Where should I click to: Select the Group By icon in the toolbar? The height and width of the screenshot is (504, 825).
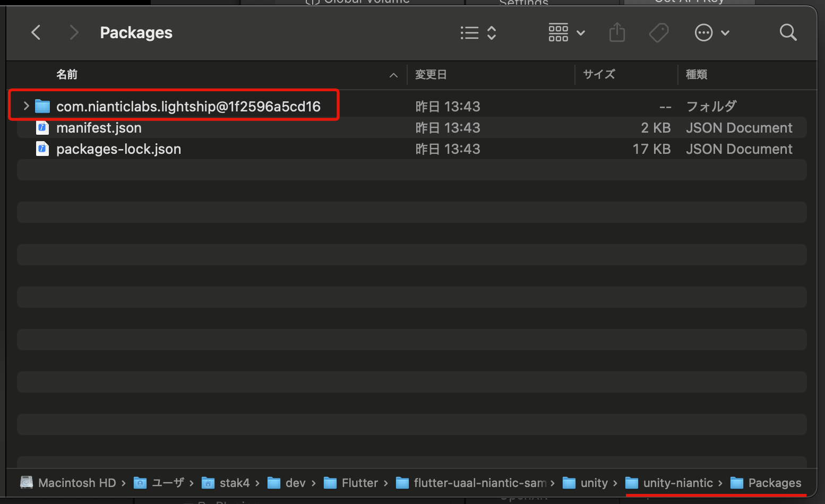pos(558,32)
